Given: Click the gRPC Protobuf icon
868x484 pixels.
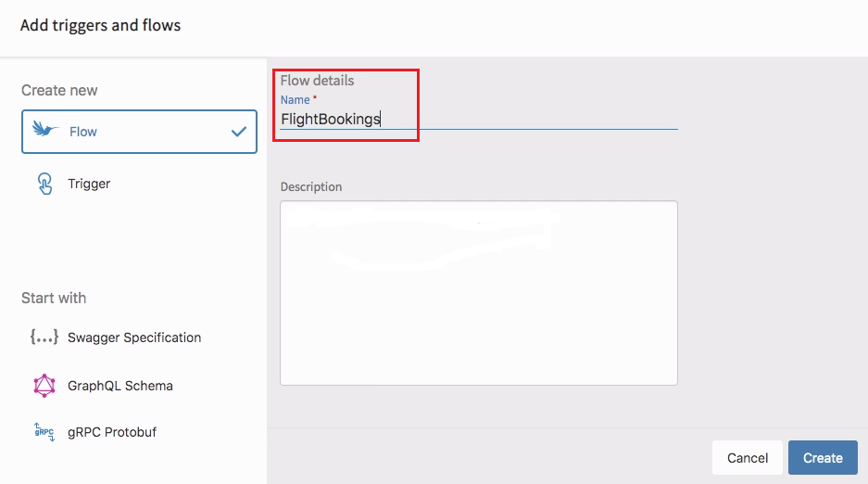Looking at the screenshot, I should pos(44,432).
